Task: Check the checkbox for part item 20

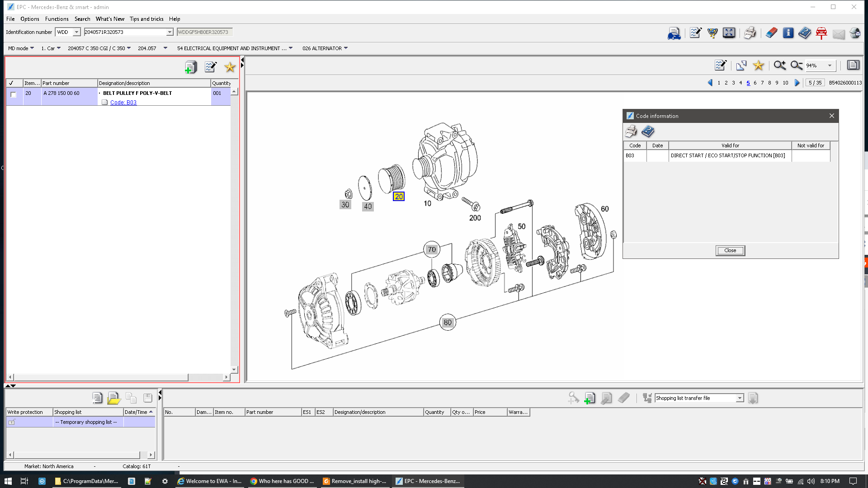Action: click(x=14, y=94)
